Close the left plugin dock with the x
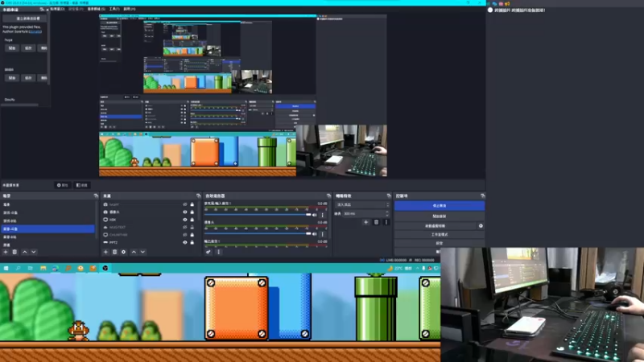The image size is (644, 362). [47, 9]
